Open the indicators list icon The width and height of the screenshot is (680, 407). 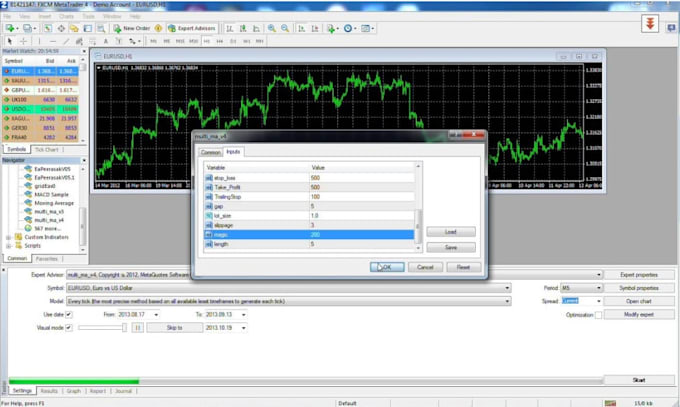(x=333, y=28)
